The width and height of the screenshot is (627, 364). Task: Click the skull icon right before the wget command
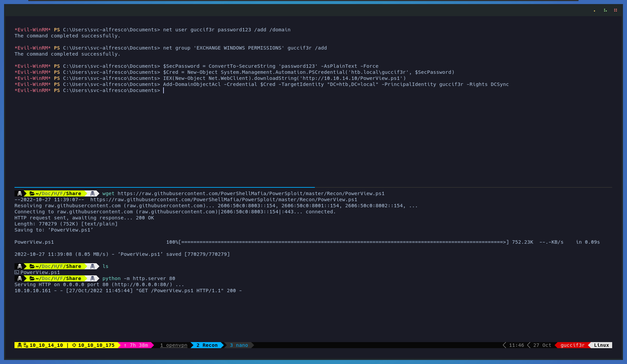point(92,193)
